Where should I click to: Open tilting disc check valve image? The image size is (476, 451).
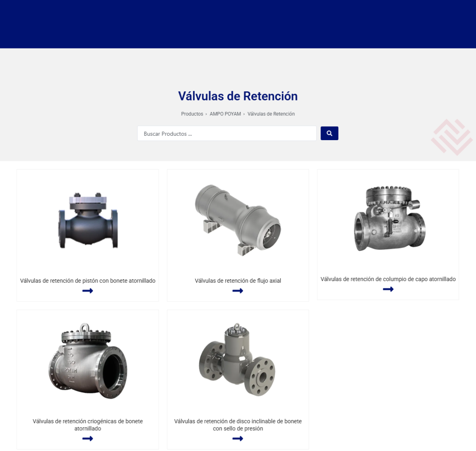[237, 360]
